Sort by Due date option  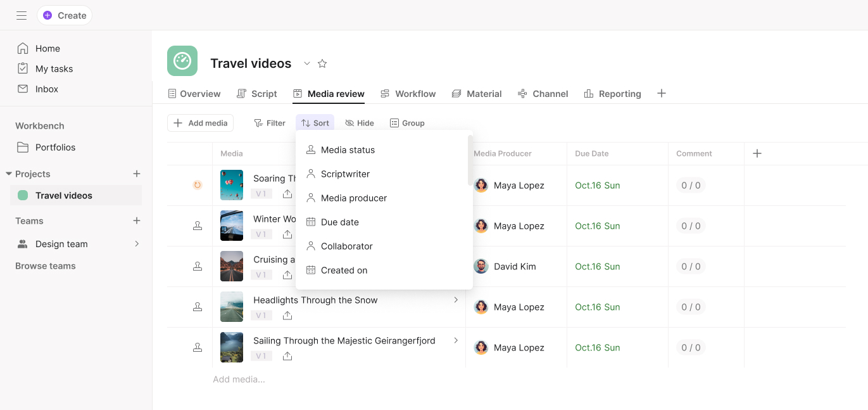(x=340, y=222)
